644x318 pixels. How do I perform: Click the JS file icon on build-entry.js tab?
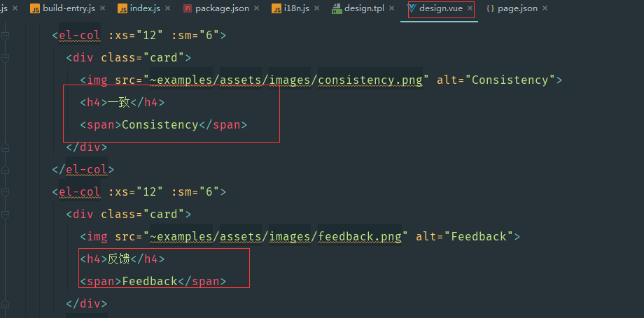click(35, 8)
